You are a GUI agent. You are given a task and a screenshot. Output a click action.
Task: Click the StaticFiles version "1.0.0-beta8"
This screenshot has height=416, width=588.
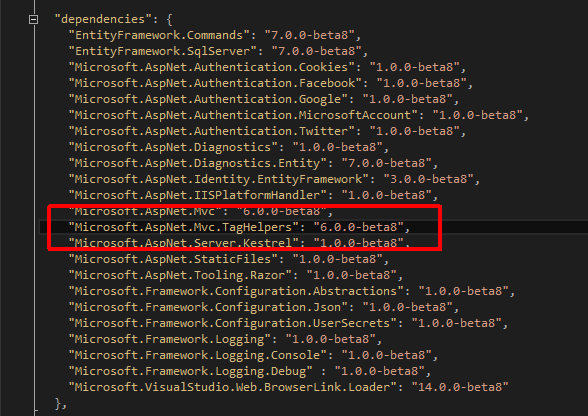(x=338, y=259)
